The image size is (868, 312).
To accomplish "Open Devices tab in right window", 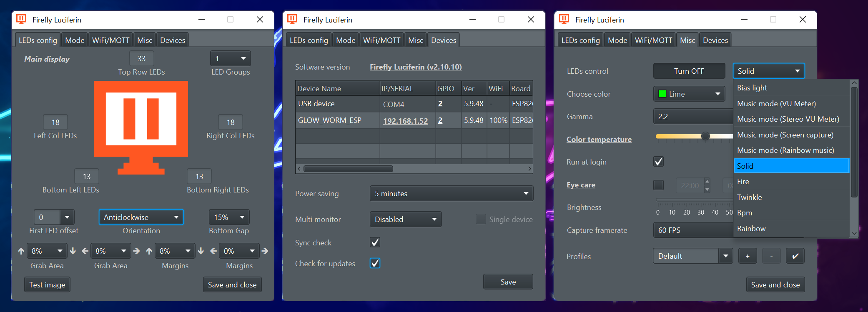I will [715, 40].
